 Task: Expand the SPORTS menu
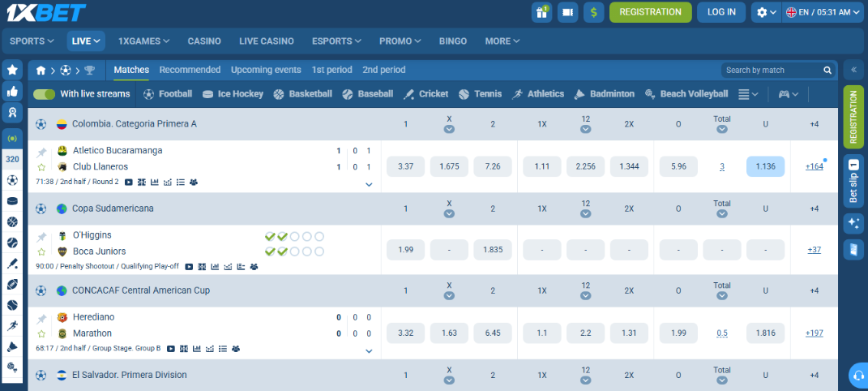pyautogui.click(x=32, y=41)
